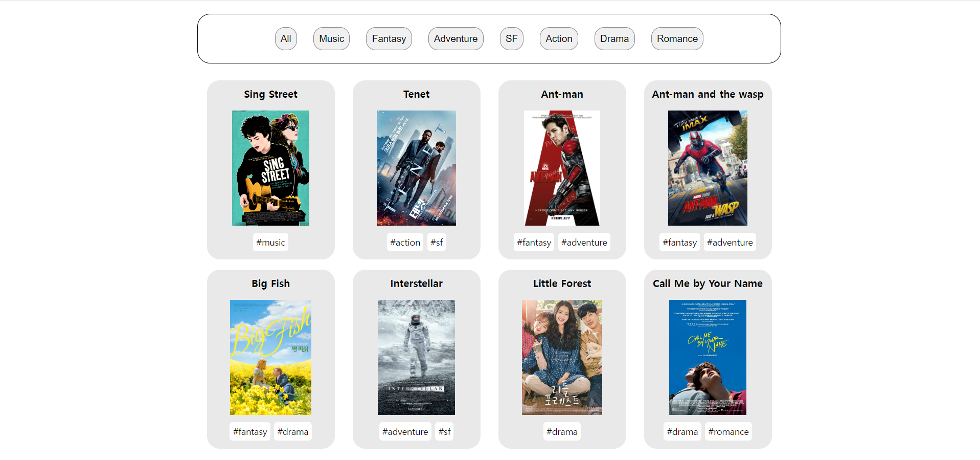Open Call Me by Your Name poster

pos(708,357)
